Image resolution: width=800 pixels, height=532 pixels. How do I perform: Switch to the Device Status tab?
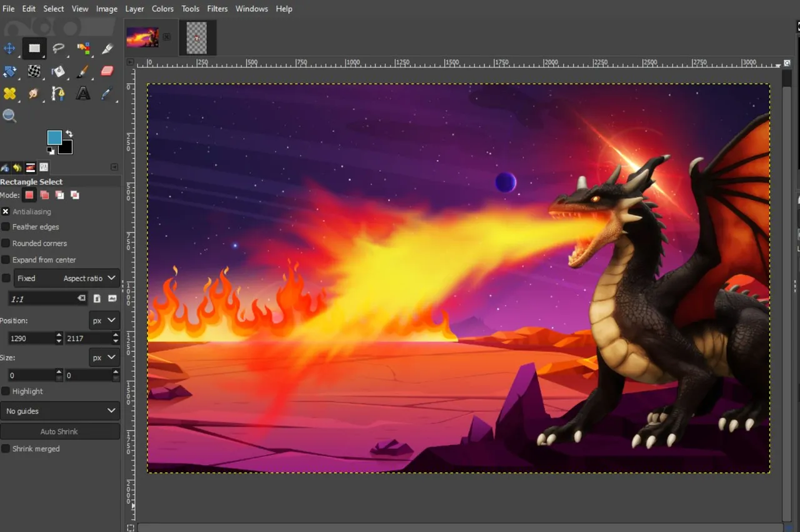coord(44,168)
